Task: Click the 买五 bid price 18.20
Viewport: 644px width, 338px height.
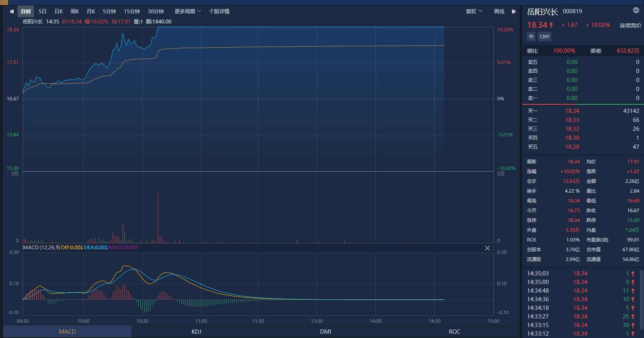Action: click(572, 147)
